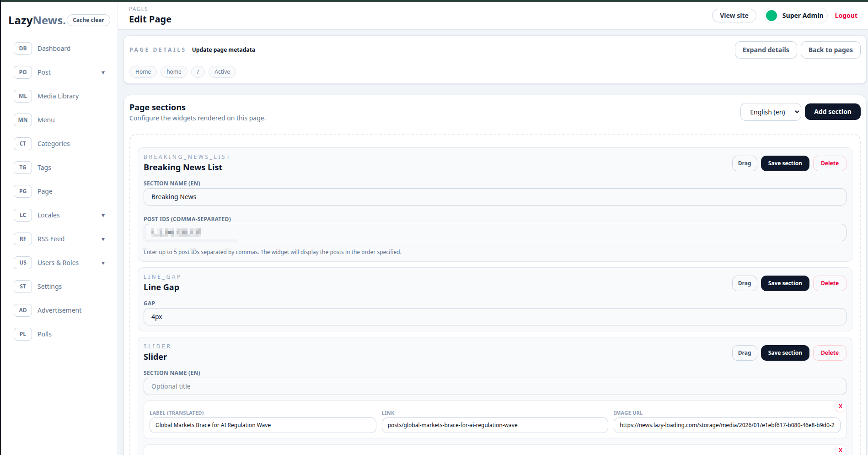The width and height of the screenshot is (868, 455).
Task: Click the DB Dashboard sidebar icon
Action: [x=23, y=49]
